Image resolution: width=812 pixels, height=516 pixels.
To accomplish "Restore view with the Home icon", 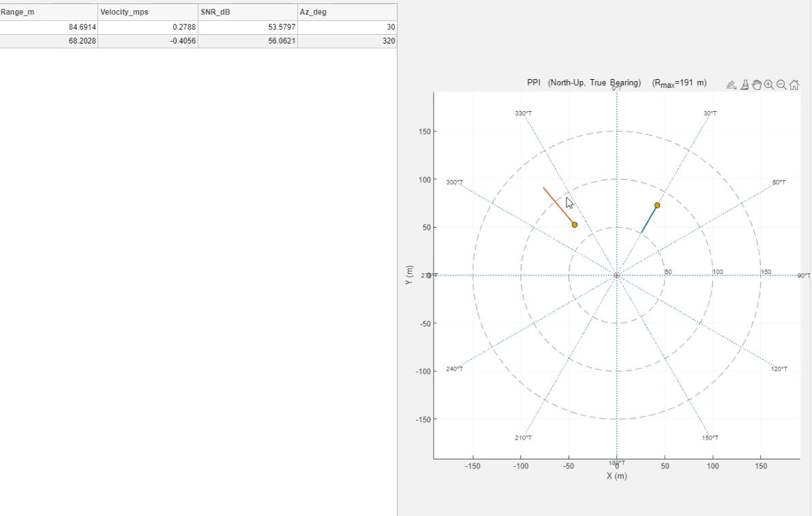I will click(794, 85).
